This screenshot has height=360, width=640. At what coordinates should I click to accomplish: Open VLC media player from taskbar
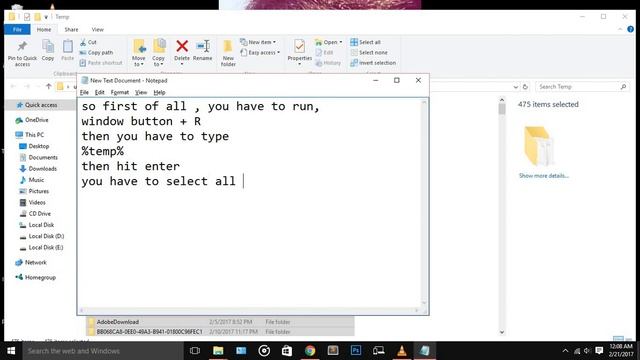point(402,351)
